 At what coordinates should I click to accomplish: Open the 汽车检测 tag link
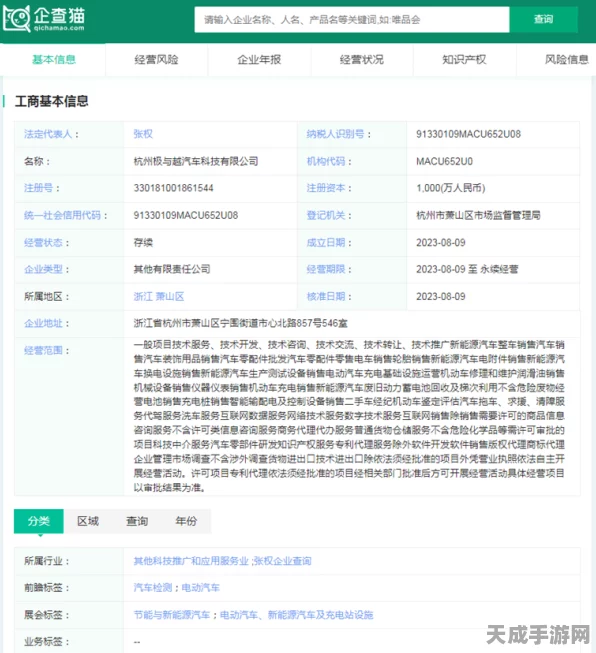click(x=152, y=588)
